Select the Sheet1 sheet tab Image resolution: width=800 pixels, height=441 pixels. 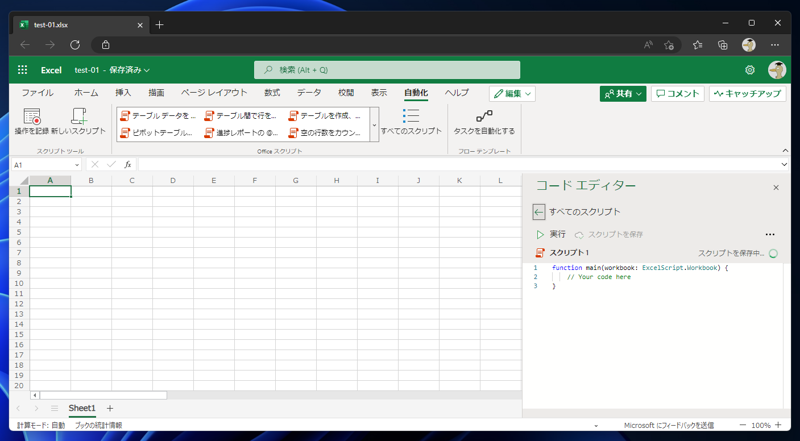click(x=82, y=408)
